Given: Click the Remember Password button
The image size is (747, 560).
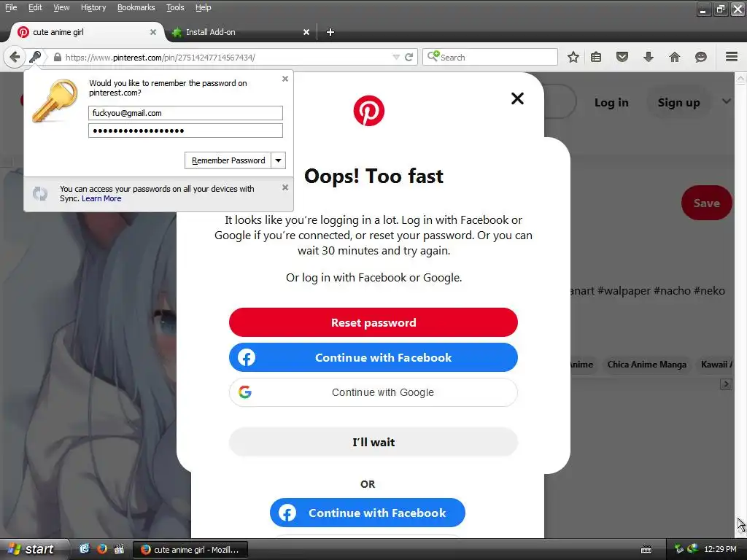Looking at the screenshot, I should click(228, 160).
